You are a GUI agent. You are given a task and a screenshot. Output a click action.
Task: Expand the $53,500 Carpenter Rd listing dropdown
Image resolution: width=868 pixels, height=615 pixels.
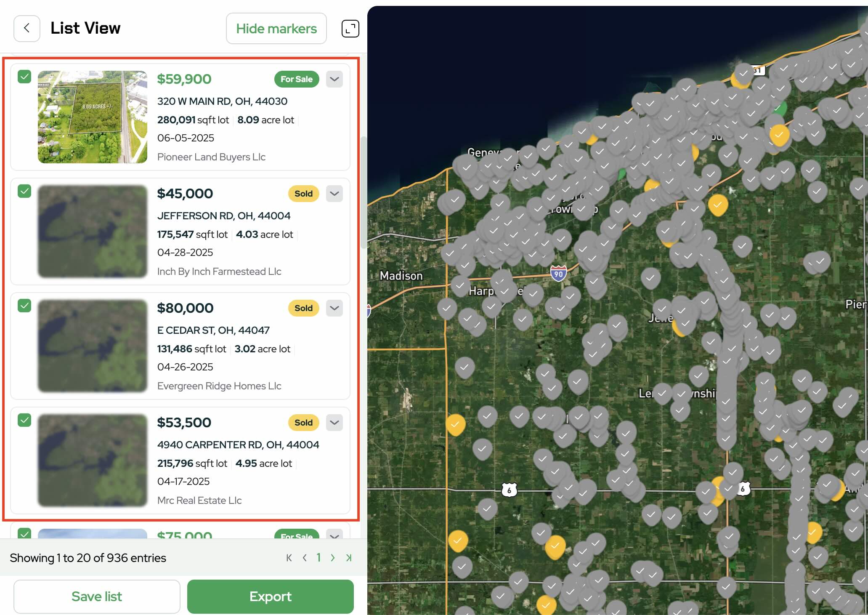pyautogui.click(x=334, y=423)
